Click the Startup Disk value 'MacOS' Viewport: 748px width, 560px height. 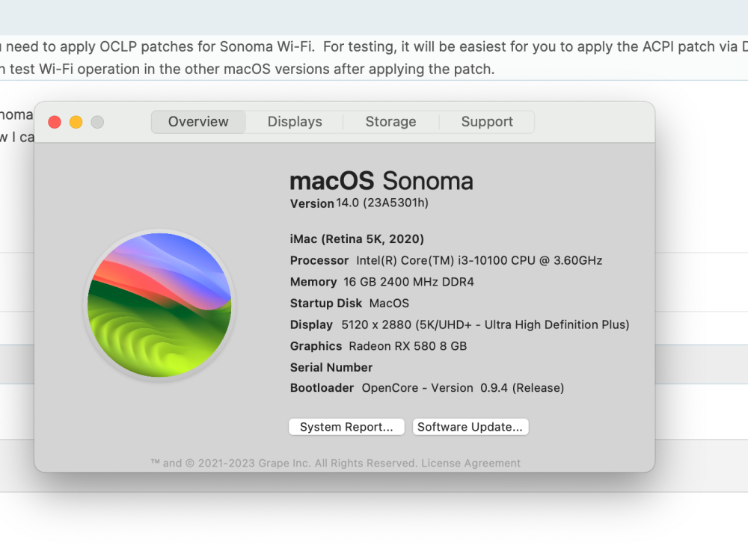pos(389,304)
